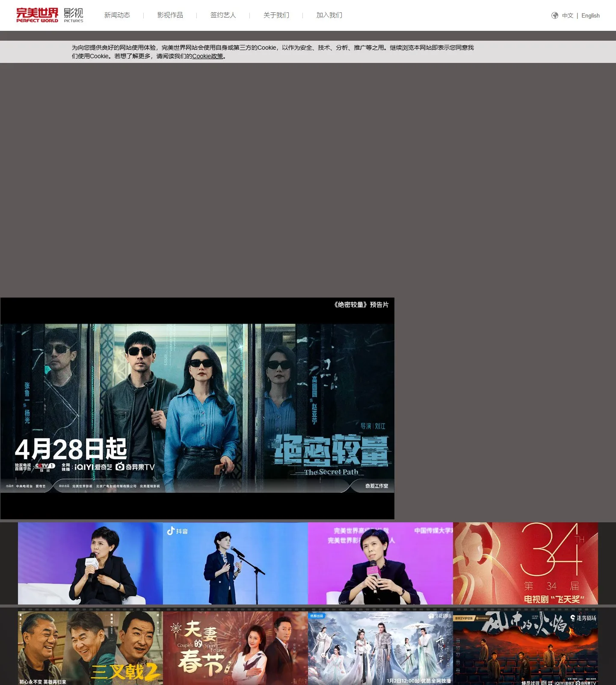This screenshot has width=616, height=685.
Task: Click the Perfect World Pictures logo
Action: click(x=50, y=15)
